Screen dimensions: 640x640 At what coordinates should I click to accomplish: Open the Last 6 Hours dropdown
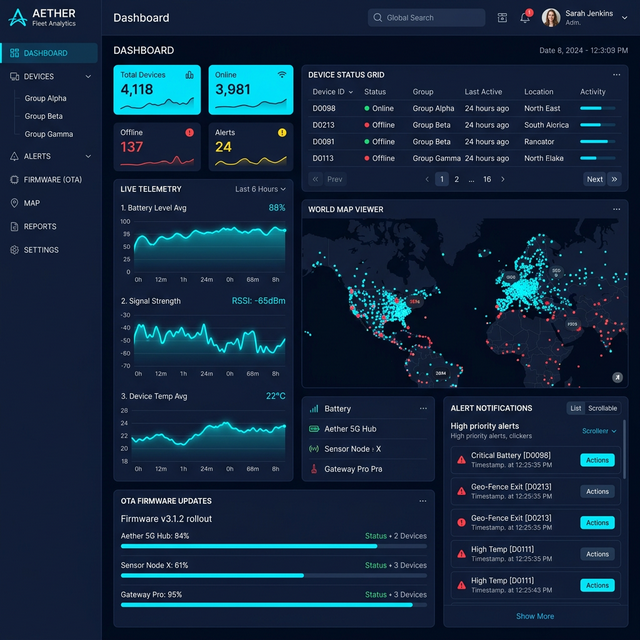point(260,189)
